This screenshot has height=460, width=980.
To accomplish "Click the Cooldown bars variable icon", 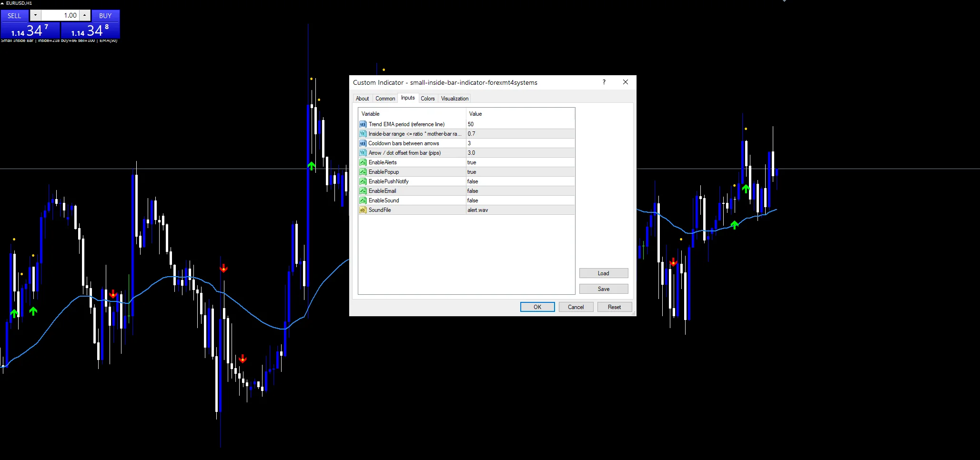I will click(363, 143).
